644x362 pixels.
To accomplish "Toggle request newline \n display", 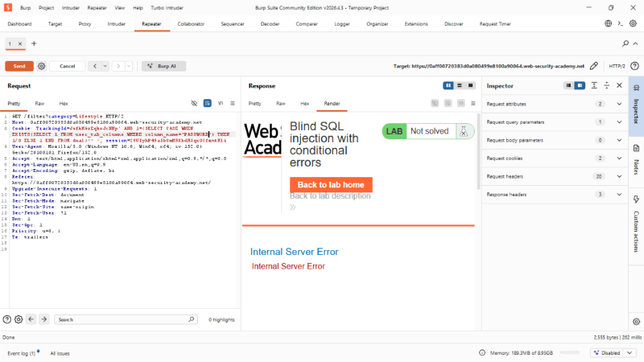I will click(221, 103).
